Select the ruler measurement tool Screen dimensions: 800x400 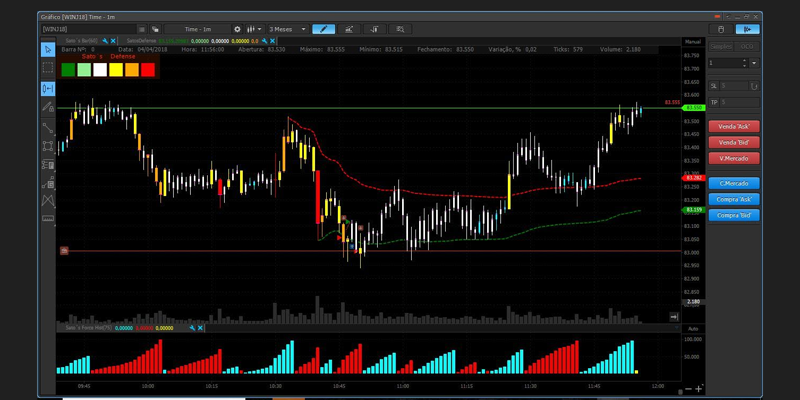48,218
